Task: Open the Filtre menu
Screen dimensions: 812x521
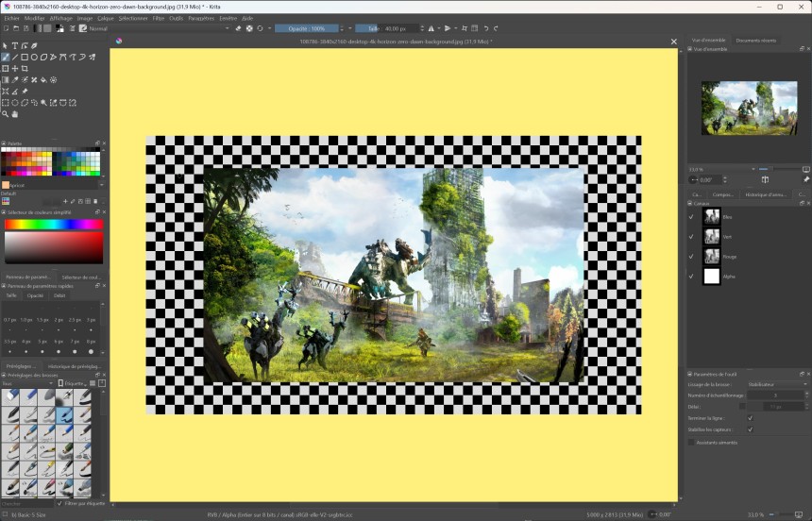Action: 158,18
